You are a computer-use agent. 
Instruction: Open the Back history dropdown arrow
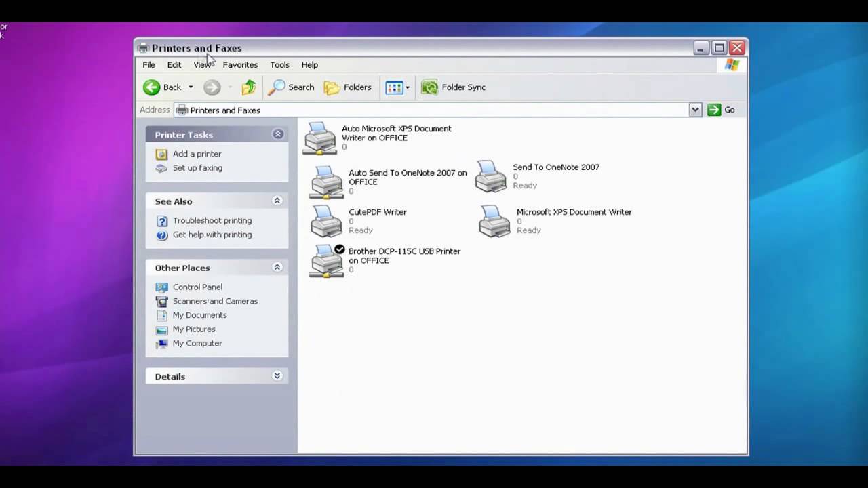191,87
